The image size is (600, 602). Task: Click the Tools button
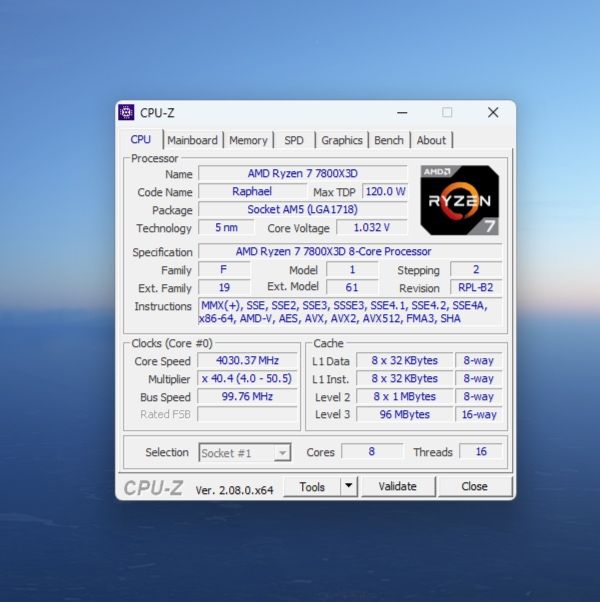click(312, 487)
